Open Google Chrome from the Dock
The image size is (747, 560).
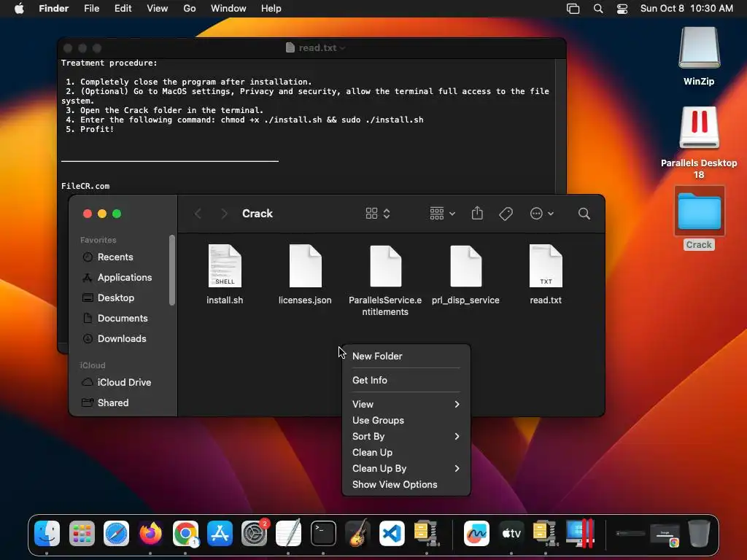[x=185, y=533]
